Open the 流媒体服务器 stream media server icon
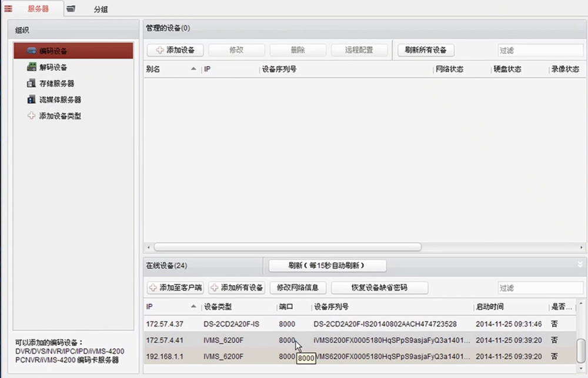The width and height of the screenshot is (588, 378). click(x=32, y=100)
